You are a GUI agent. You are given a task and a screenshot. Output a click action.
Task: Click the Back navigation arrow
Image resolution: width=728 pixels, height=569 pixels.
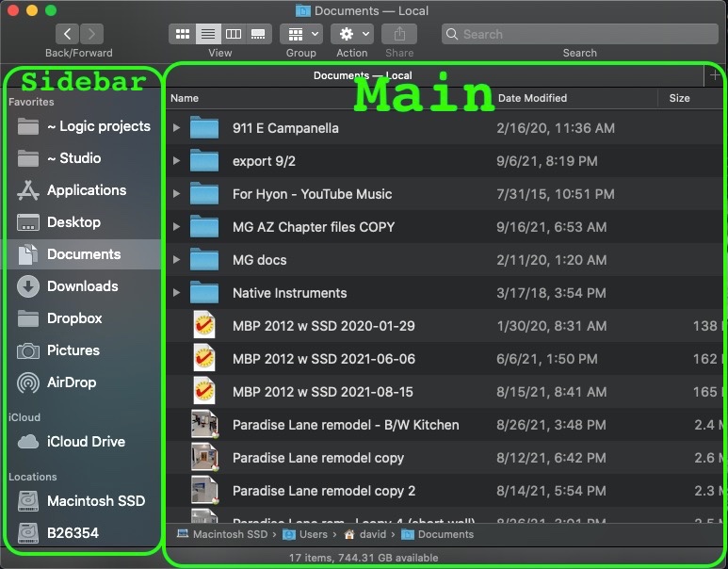[67, 34]
